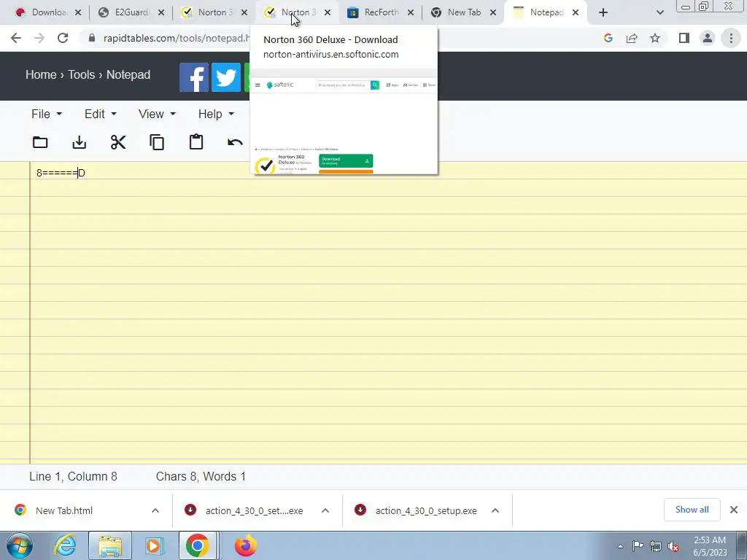Viewport: 747px width, 560px height.
Task: Cut selected text with the scissors icon
Action: [118, 142]
